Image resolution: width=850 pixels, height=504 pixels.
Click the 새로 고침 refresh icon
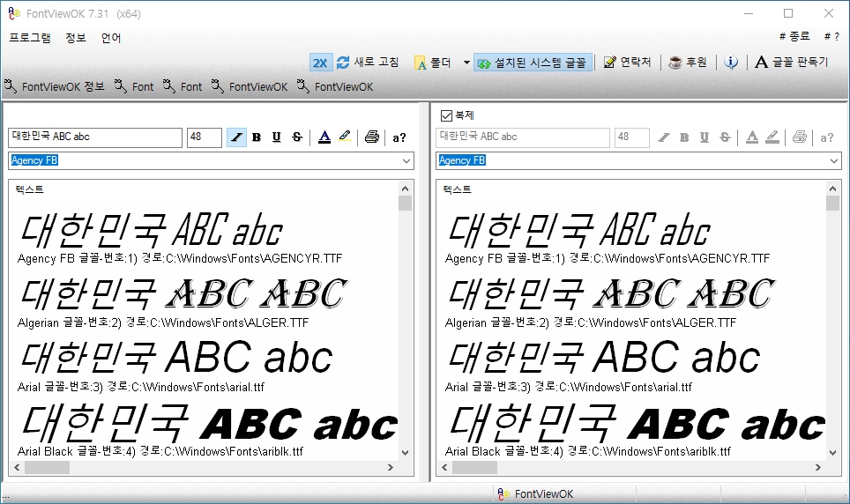pos(343,63)
